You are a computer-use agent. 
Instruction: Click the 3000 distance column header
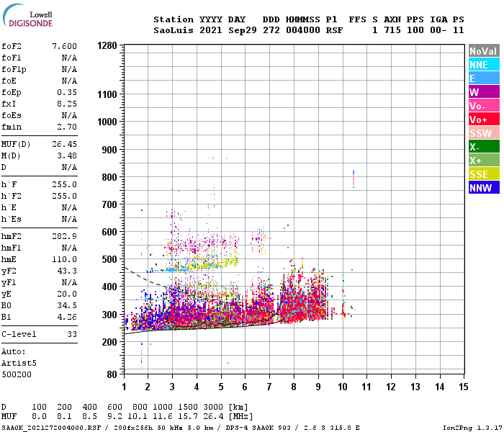pyautogui.click(x=213, y=408)
